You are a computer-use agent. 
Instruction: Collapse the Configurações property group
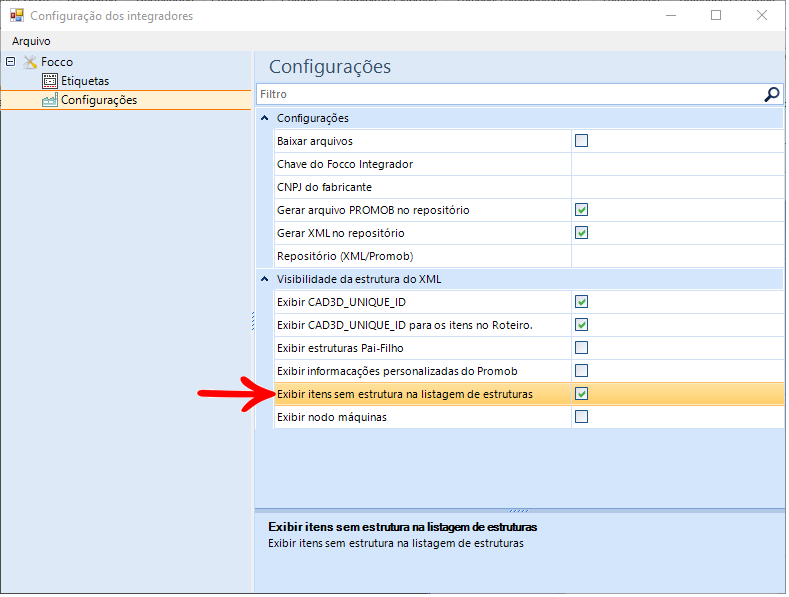tap(265, 118)
